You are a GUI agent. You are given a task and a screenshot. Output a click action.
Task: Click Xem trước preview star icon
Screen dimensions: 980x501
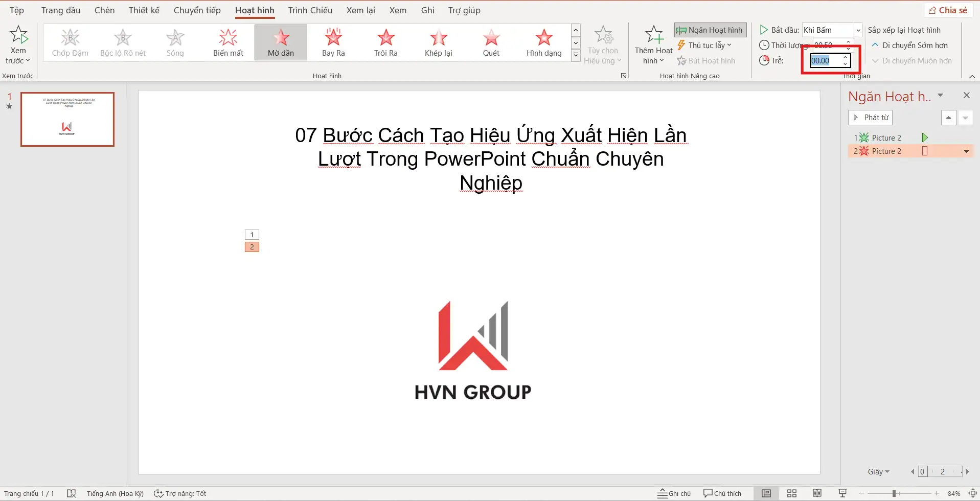pos(18,36)
